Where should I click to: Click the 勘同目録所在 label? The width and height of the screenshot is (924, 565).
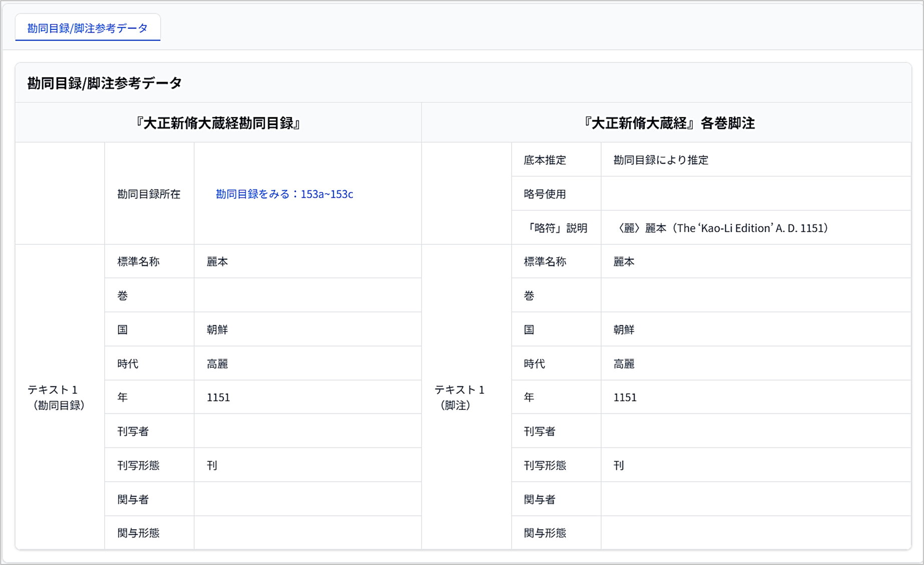pyautogui.click(x=149, y=194)
